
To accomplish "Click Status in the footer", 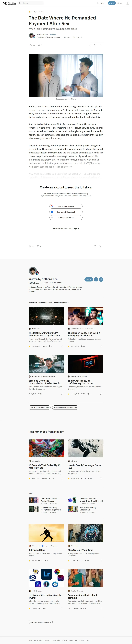I will click(36, 640).
